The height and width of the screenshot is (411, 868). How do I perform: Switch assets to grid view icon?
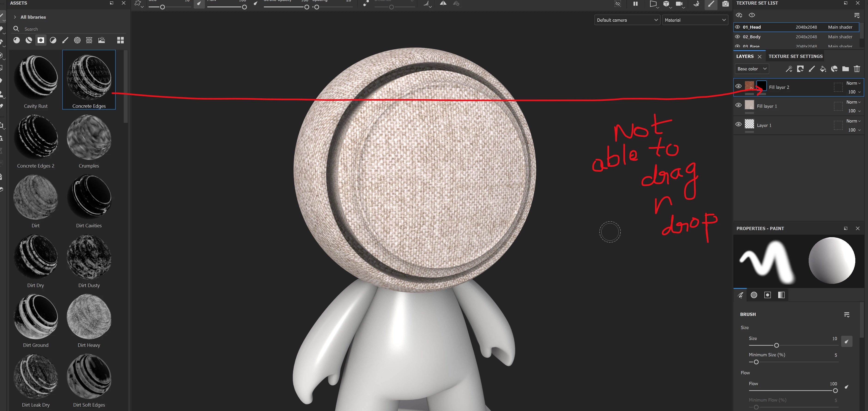pyautogui.click(x=120, y=40)
